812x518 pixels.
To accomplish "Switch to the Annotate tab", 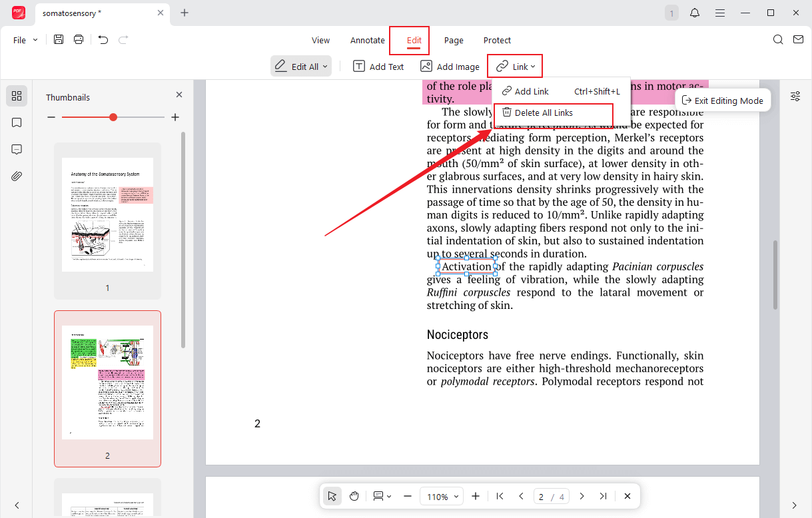I will pyautogui.click(x=367, y=40).
